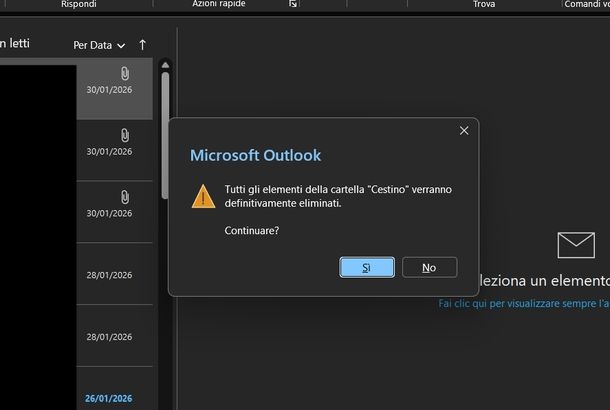The height and width of the screenshot is (410, 610).
Task: Click the Rispondi ribbon group label
Action: tap(79, 4)
